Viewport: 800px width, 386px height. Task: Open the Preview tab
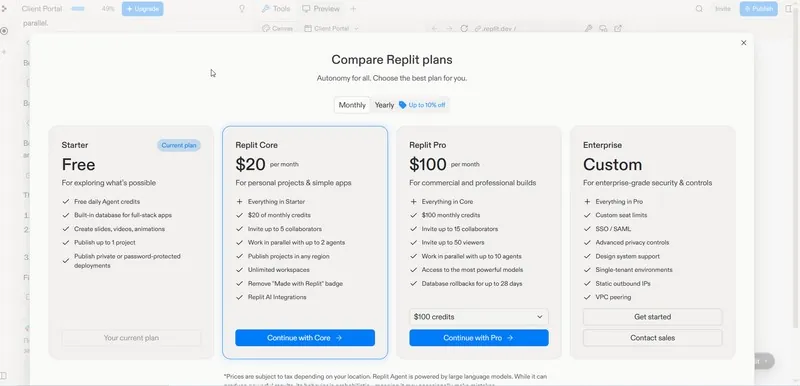point(321,9)
